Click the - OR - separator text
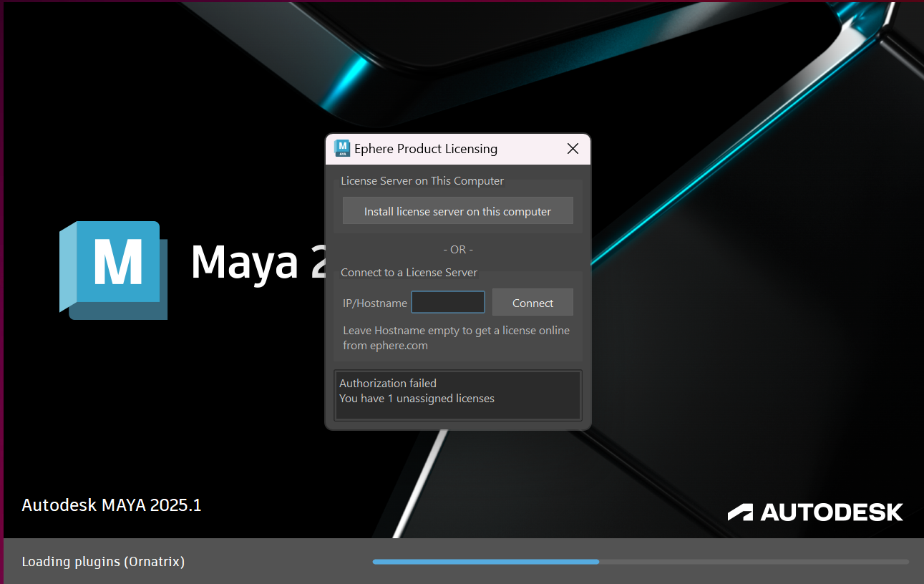 pos(458,250)
